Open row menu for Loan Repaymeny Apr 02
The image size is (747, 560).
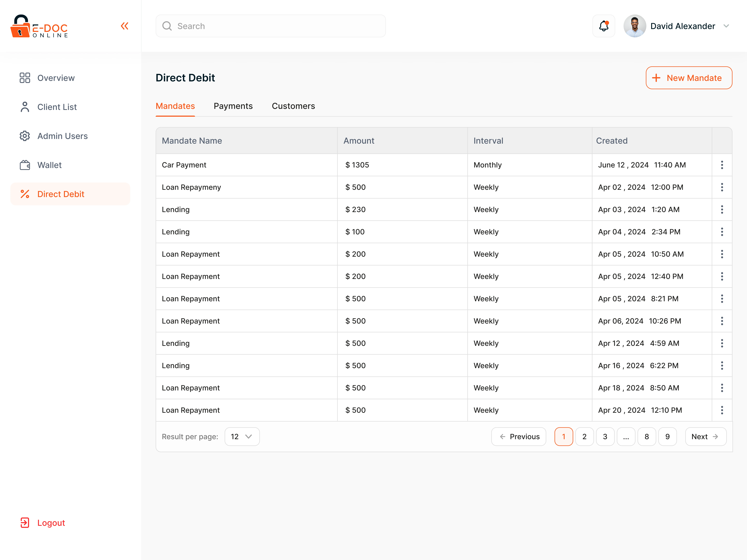coord(722,187)
